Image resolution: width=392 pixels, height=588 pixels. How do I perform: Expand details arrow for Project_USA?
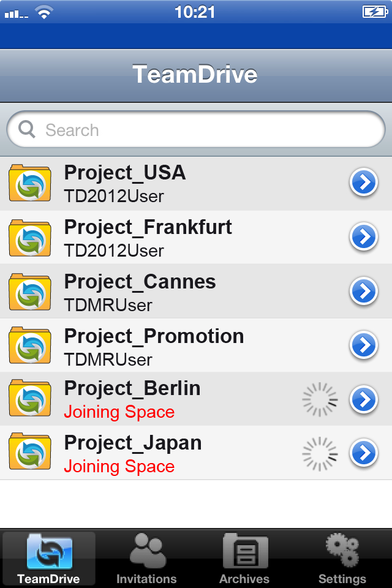[363, 183]
